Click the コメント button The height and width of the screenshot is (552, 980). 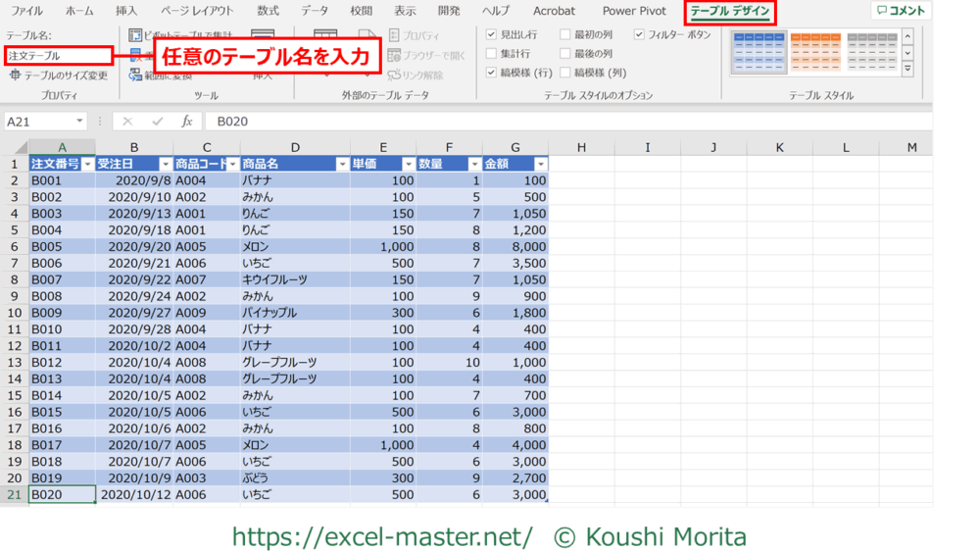pos(902,11)
